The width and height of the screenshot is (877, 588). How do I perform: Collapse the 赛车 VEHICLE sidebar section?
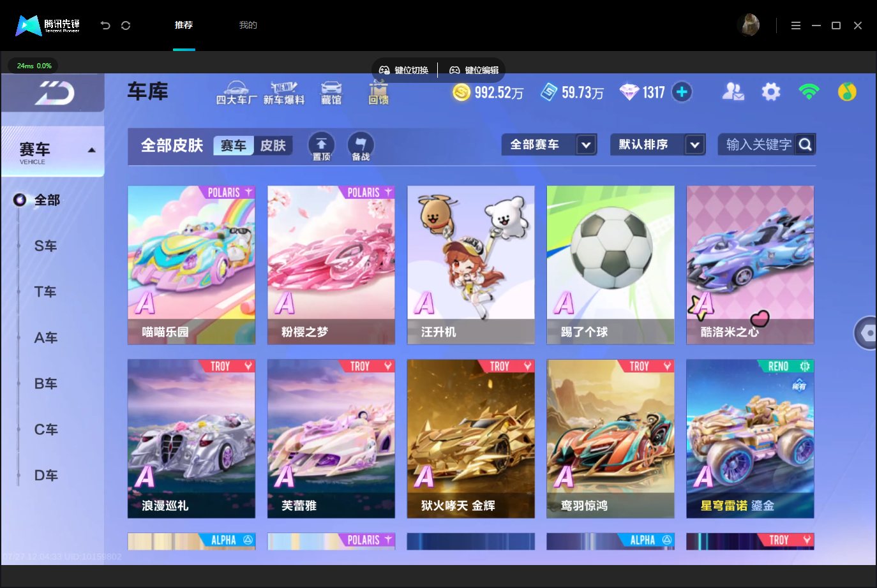(91, 151)
